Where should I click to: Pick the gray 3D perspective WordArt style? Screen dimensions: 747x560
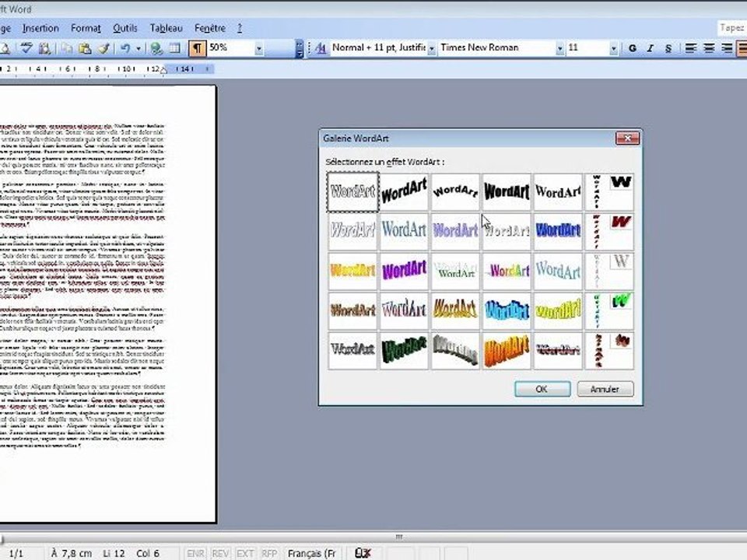pos(455,351)
